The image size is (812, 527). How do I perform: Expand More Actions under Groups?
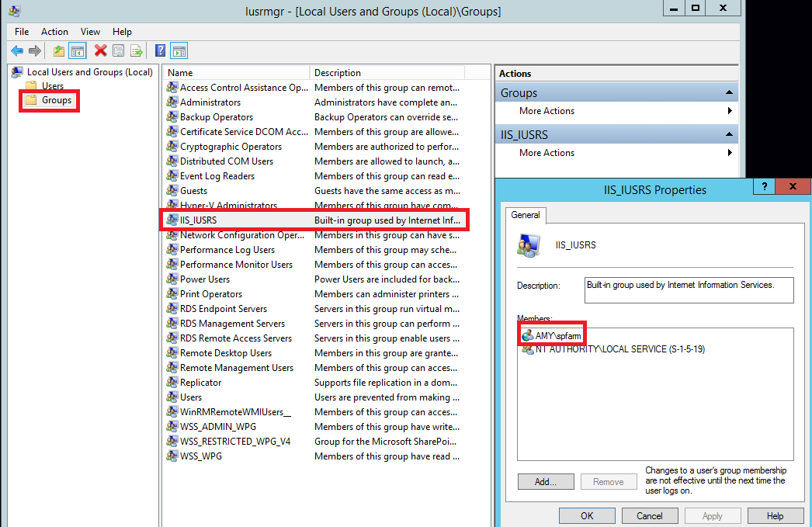[616, 111]
